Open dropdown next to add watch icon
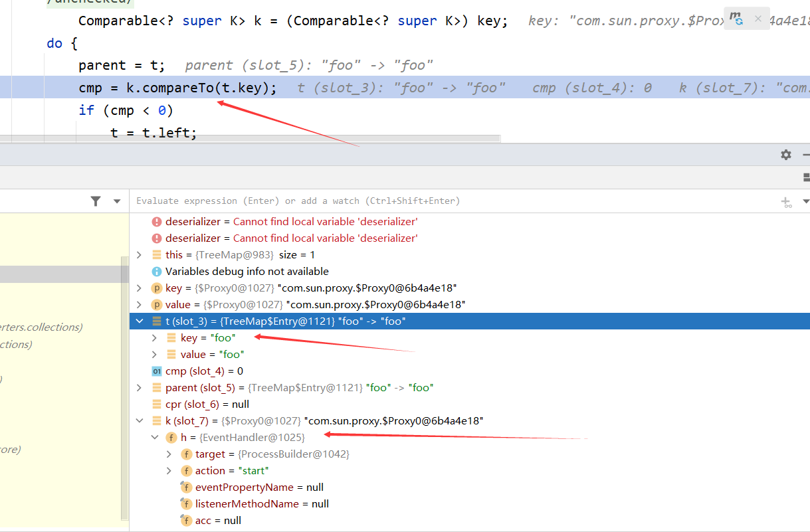The height and width of the screenshot is (532, 810). [806, 201]
